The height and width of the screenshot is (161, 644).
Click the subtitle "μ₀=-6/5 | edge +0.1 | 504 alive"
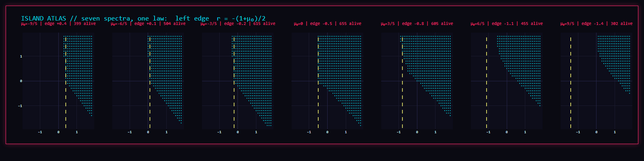pyautogui.click(x=148, y=24)
